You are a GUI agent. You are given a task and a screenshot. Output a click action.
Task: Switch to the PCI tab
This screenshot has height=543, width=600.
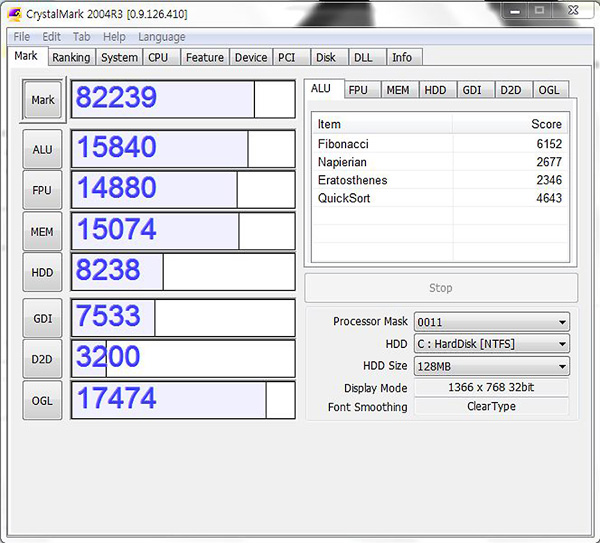(291, 57)
